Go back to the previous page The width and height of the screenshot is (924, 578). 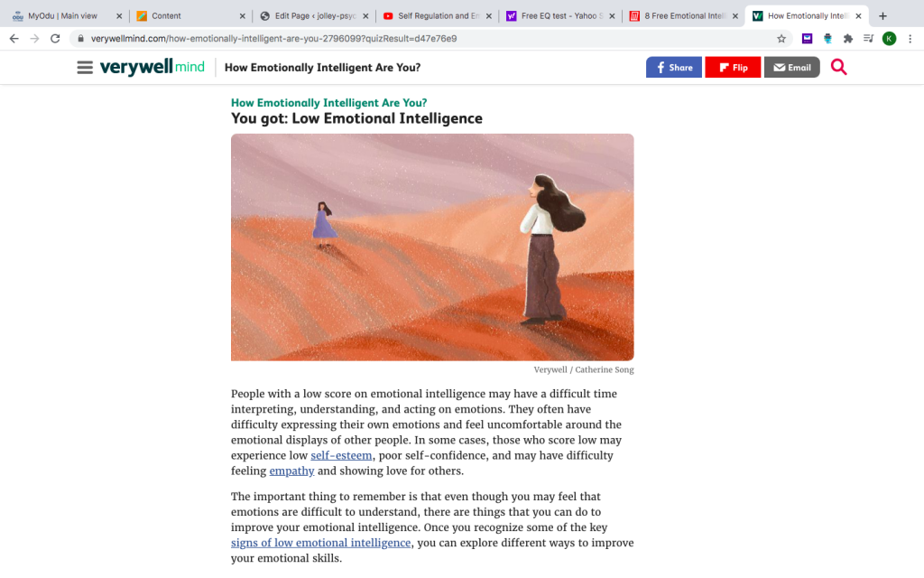coord(14,39)
